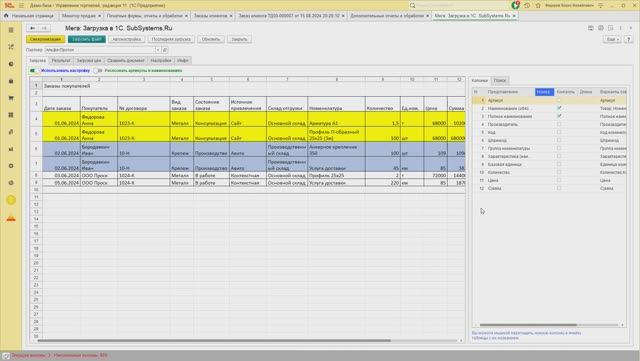Select the Арматура А1 cell
The image size is (640, 361).
[x=336, y=119]
